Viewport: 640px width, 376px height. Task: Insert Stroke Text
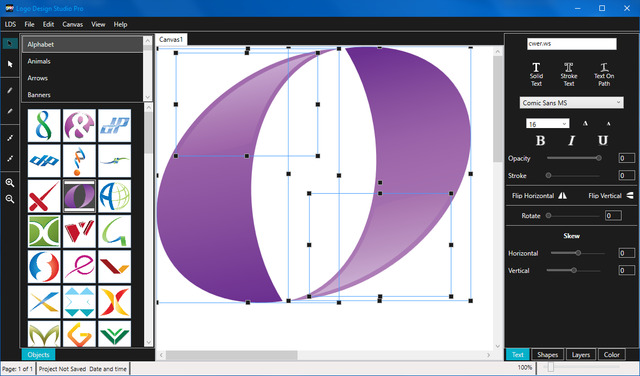pos(569,74)
